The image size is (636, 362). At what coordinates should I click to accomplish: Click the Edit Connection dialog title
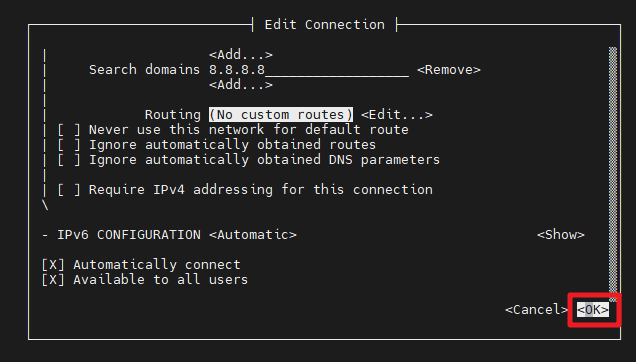[x=324, y=25]
